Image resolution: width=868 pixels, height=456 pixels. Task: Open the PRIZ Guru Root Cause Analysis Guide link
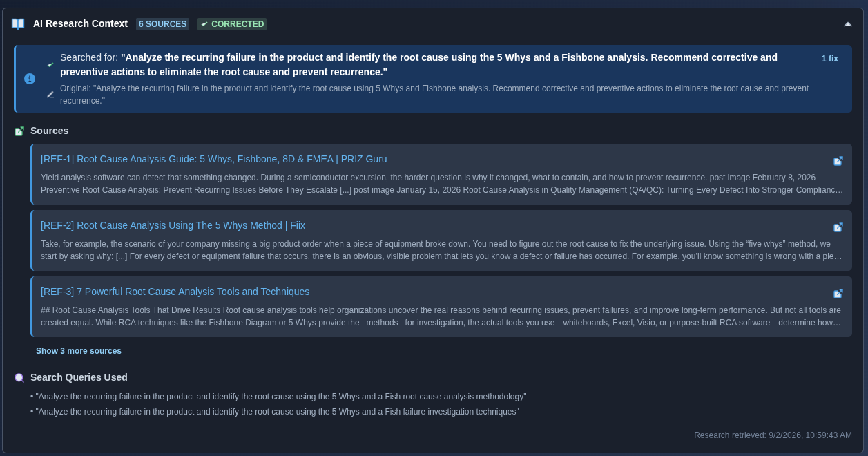click(x=214, y=159)
